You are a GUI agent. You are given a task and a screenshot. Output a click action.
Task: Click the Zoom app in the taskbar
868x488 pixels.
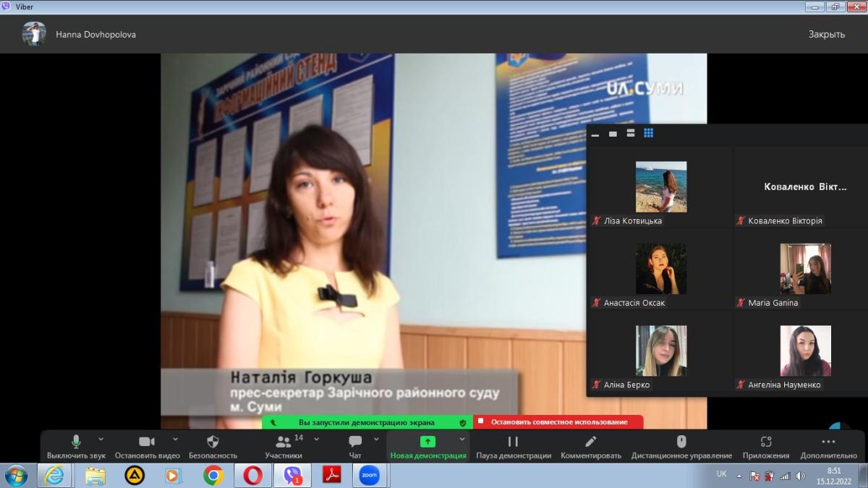[370, 475]
